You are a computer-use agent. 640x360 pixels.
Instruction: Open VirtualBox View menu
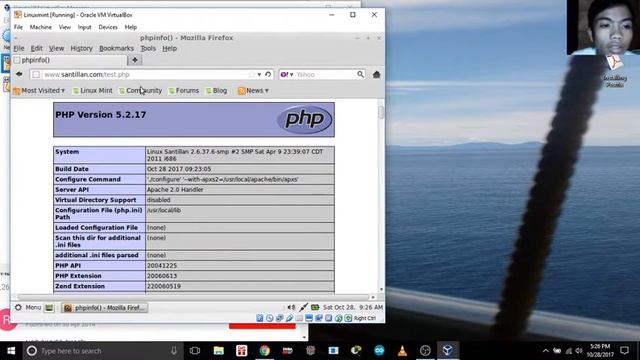pos(65,27)
